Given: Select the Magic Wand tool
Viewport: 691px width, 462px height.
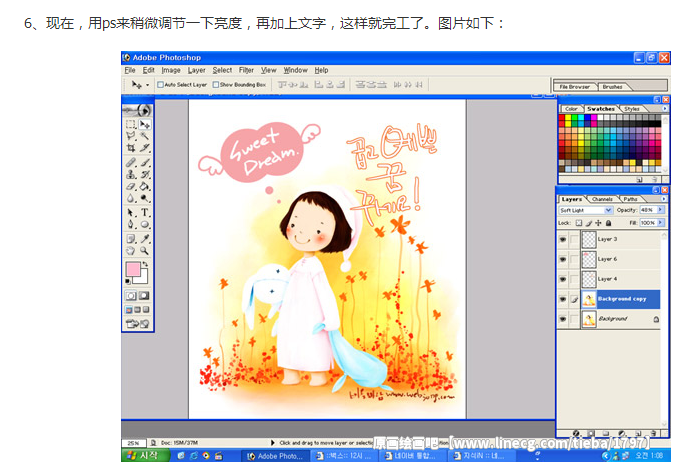Looking at the screenshot, I should [x=145, y=136].
